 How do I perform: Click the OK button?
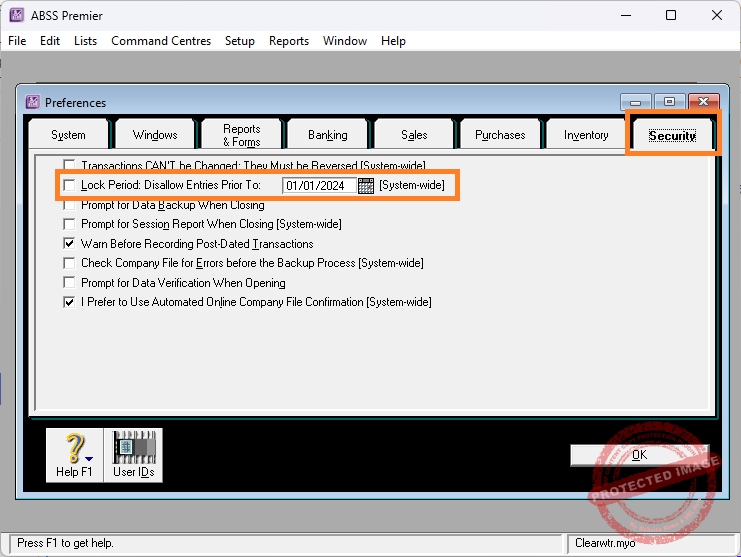(639, 455)
